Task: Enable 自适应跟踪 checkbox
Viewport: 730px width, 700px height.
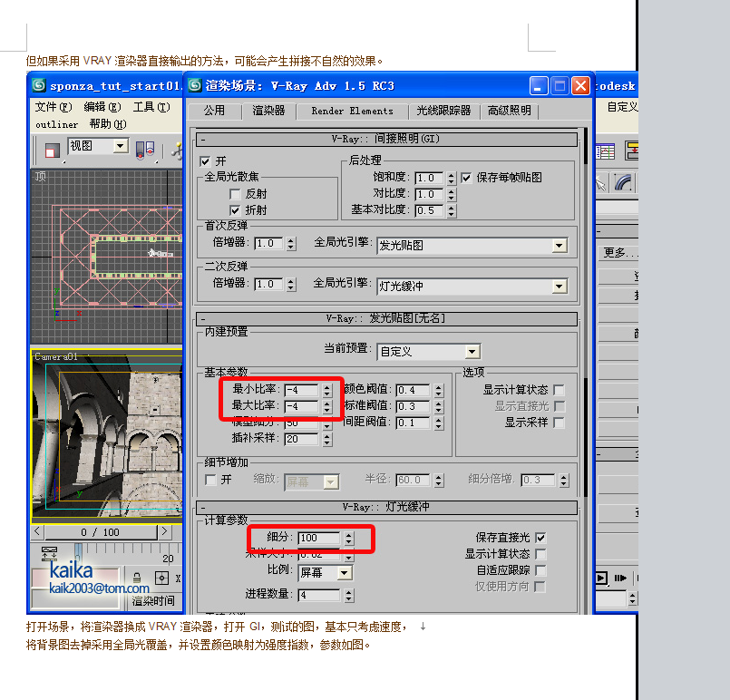Action: coord(540,570)
